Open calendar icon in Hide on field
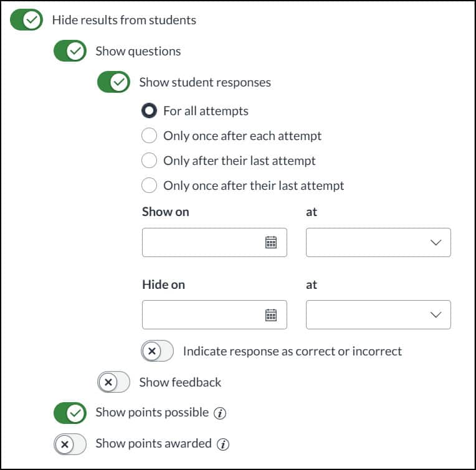The image size is (476, 470). [271, 315]
